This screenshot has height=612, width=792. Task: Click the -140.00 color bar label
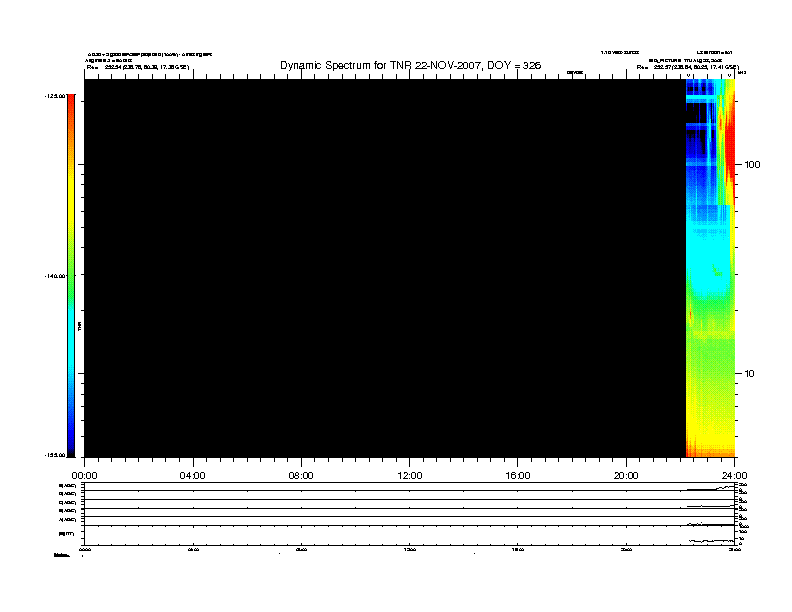[55, 276]
